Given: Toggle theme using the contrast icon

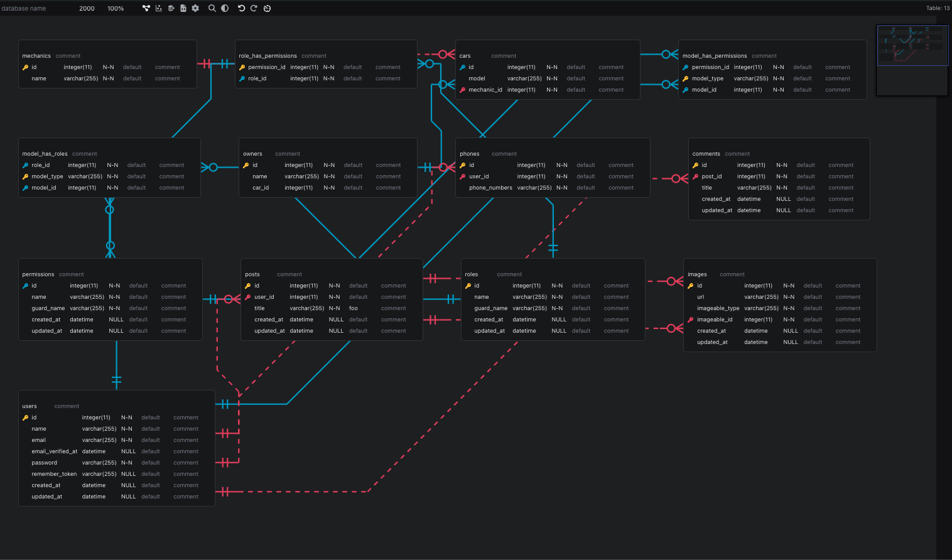Looking at the screenshot, I should coord(225,8).
